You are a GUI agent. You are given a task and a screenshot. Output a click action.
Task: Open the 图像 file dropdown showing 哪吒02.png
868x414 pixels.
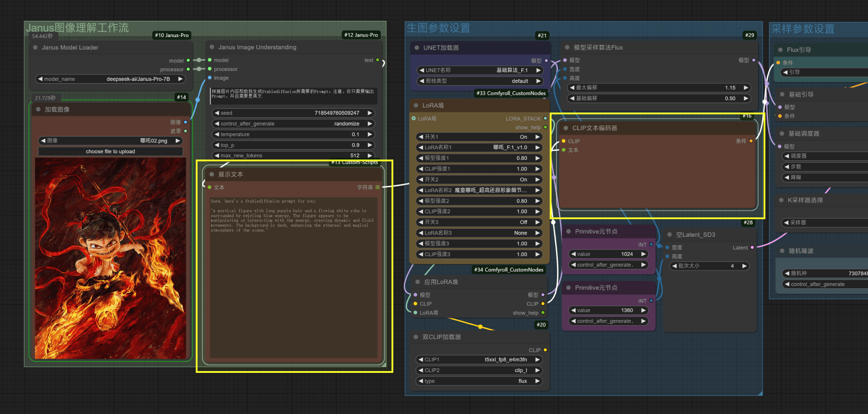coord(110,141)
